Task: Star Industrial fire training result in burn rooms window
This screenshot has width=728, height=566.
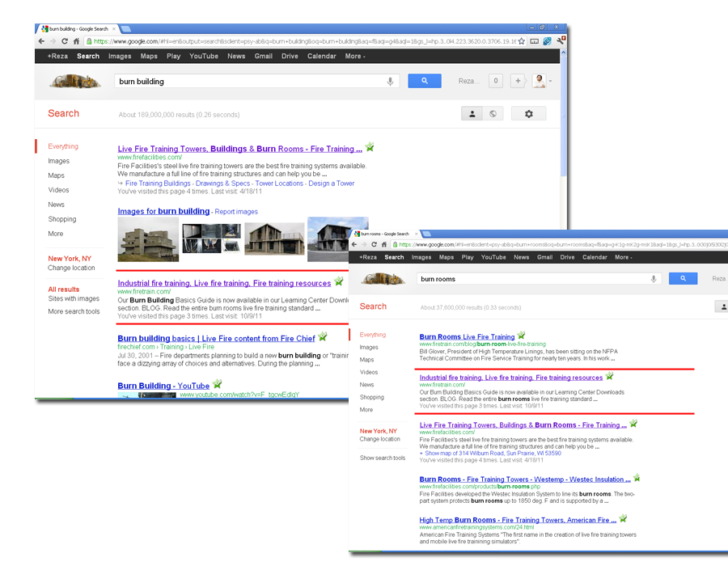Action: click(x=610, y=376)
